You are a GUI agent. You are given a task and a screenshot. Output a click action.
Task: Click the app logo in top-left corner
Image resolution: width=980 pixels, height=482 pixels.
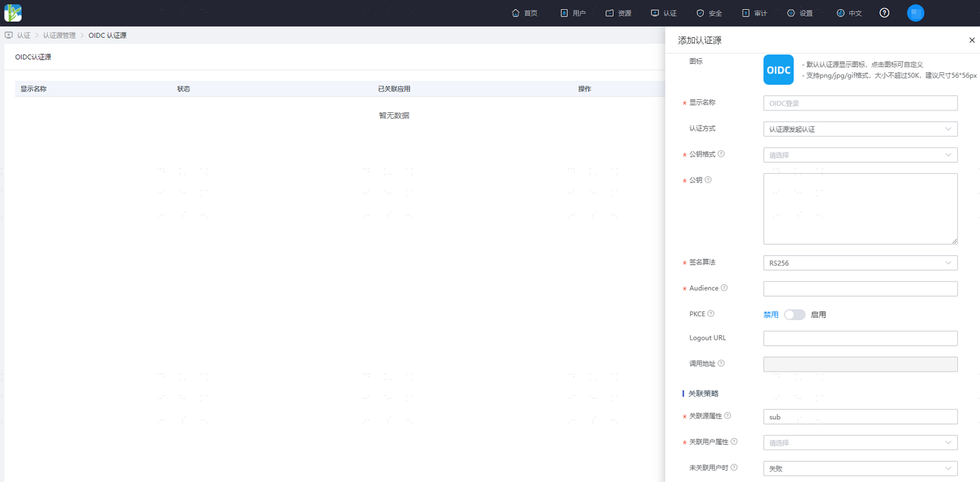13,13
